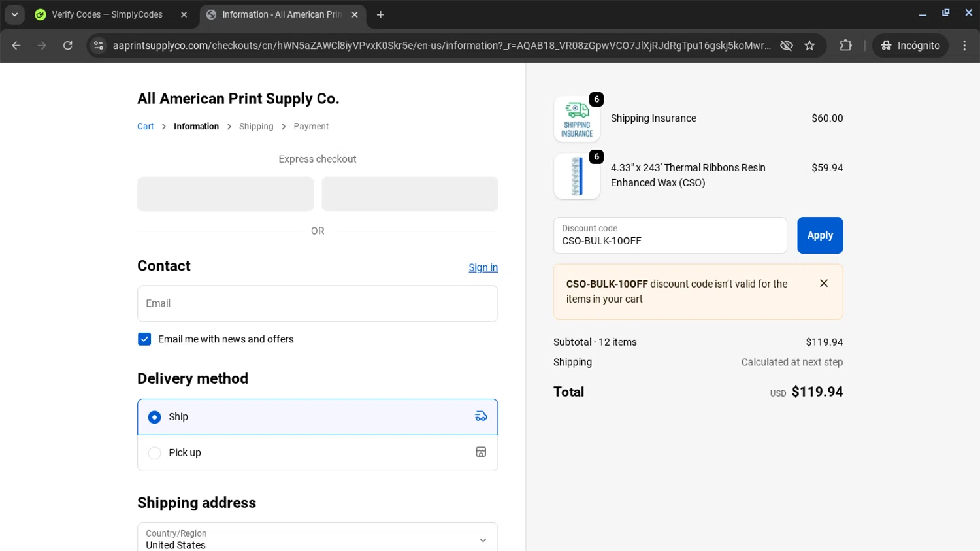This screenshot has width=980, height=551.
Task: Click the Thermal Ribbons Resin Enhanced Wax item name
Action: pyautogui.click(x=688, y=175)
